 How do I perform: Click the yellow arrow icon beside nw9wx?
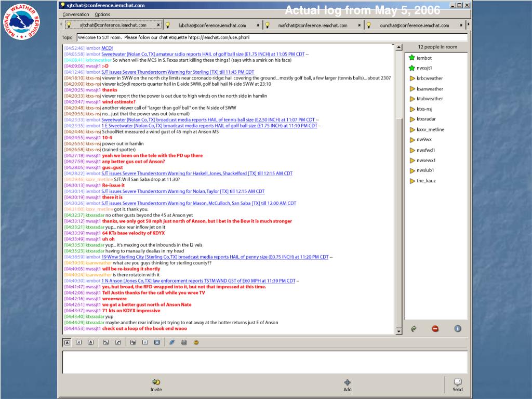[412, 140]
